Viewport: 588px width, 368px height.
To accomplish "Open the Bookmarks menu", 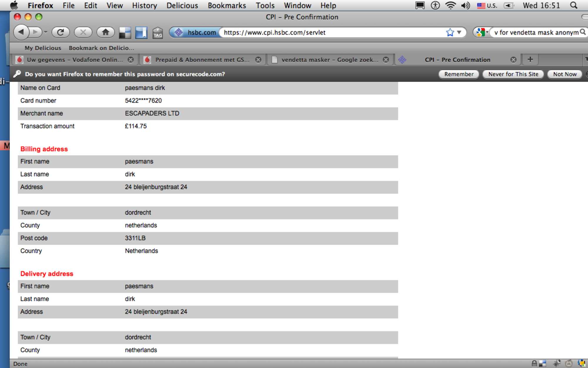I will 227,5.
